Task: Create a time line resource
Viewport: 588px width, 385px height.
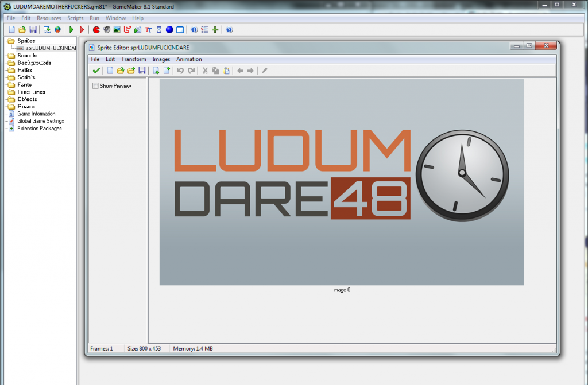Action: coord(159,30)
